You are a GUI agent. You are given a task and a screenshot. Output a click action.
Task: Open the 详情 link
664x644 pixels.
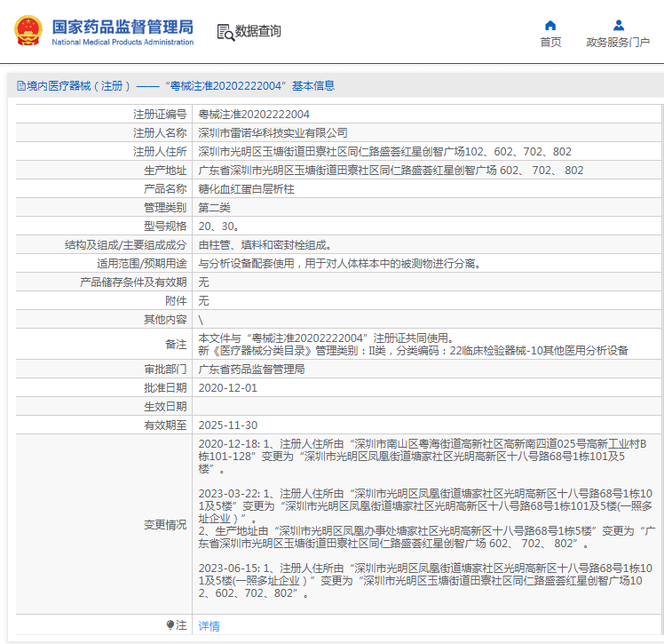pos(209,625)
